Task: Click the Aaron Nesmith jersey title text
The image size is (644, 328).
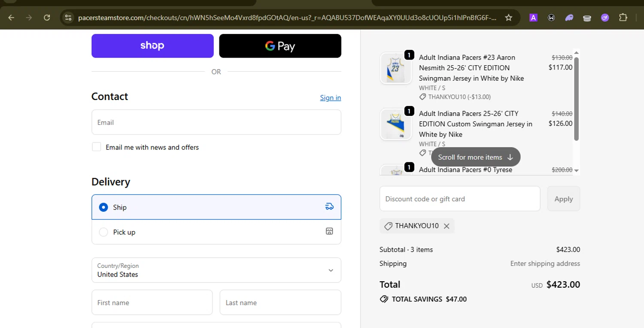Action: (471, 68)
